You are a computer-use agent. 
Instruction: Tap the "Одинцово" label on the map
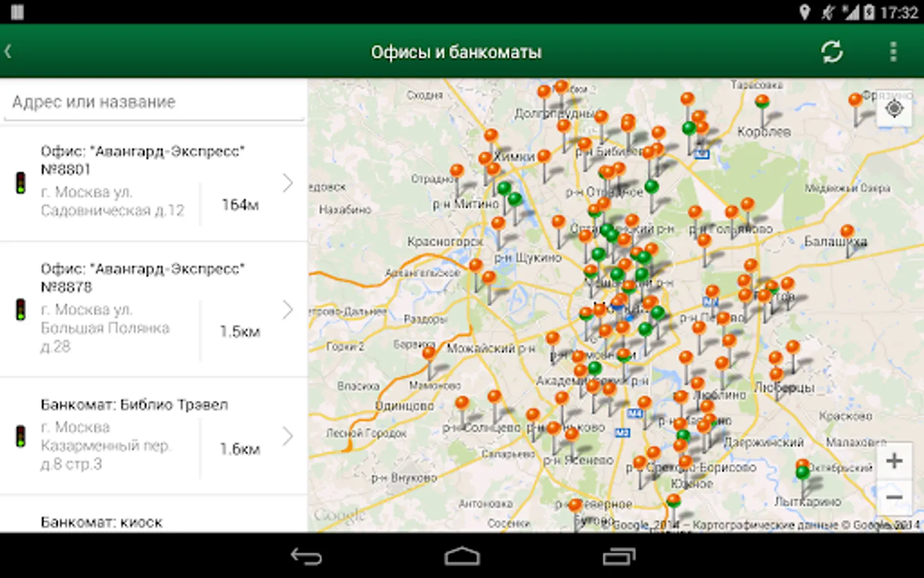coord(404,406)
